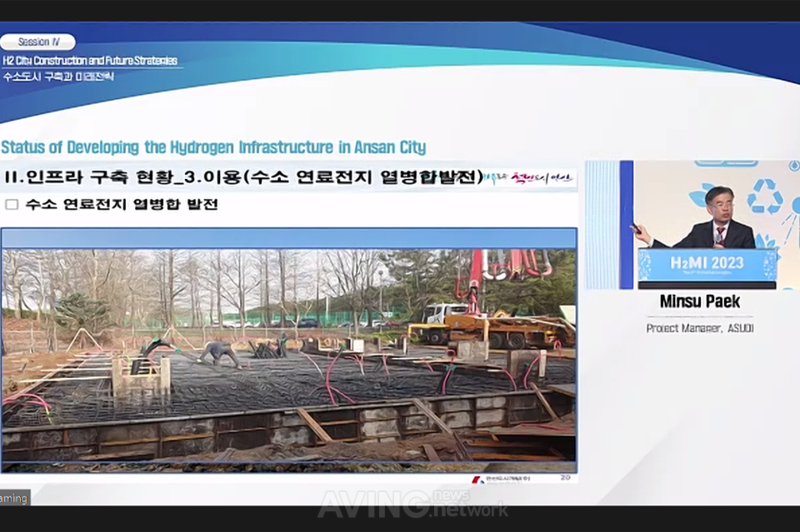Click the Status of Developing the Hydrogen Infrastructure heading
This screenshot has width=800, height=532.
[213, 147]
